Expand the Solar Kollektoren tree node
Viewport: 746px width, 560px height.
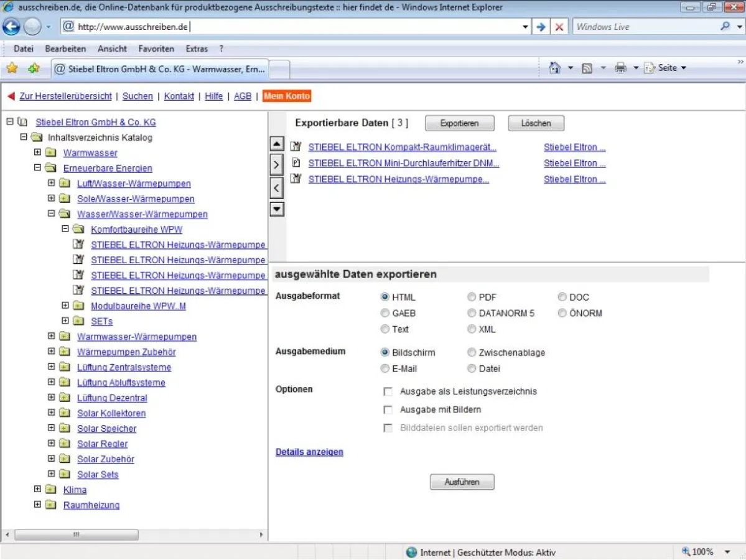coord(52,413)
